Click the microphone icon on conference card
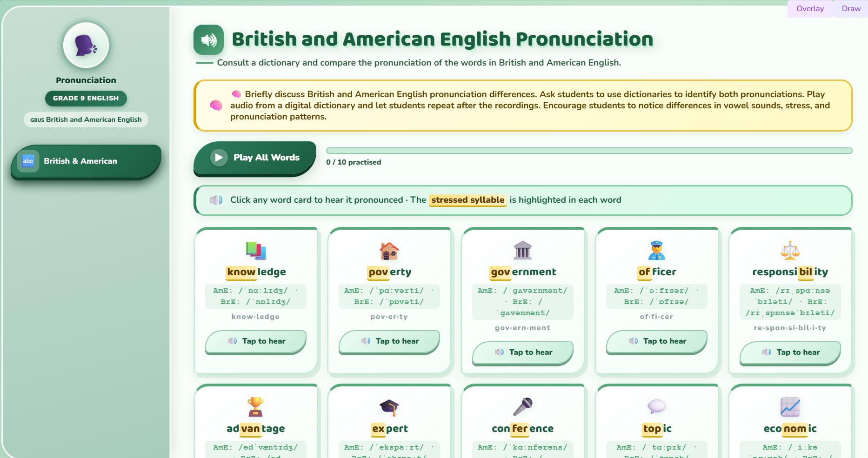This screenshot has height=458, width=868. click(x=523, y=407)
